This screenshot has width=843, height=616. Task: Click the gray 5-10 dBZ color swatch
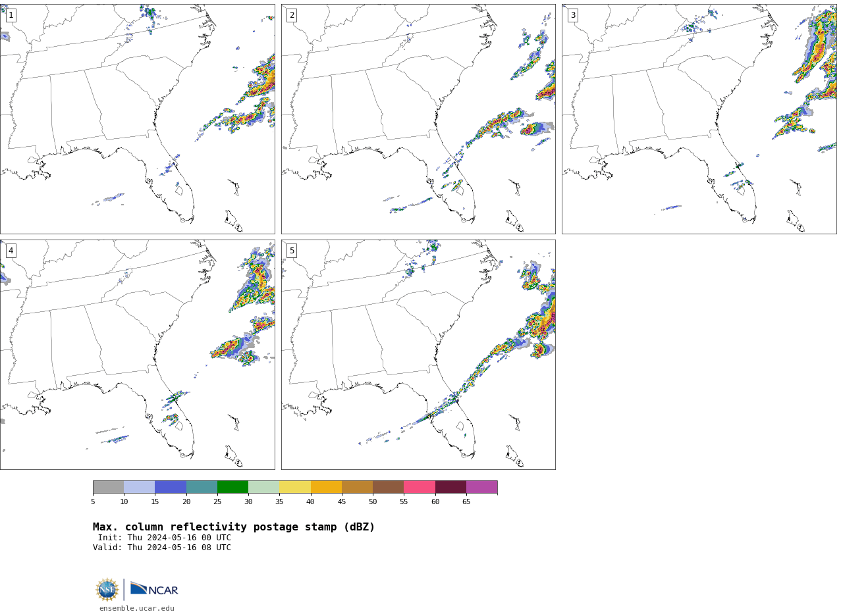[108, 487]
